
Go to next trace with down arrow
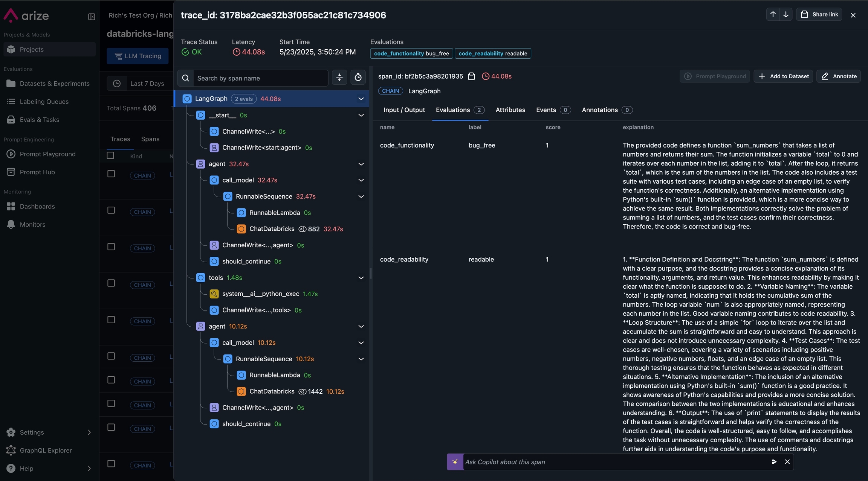pos(786,15)
